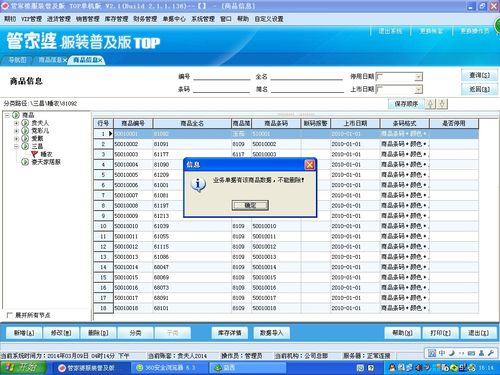Select the 三昌 category icon
This screenshot has height=375, width=500.
(x=25, y=146)
